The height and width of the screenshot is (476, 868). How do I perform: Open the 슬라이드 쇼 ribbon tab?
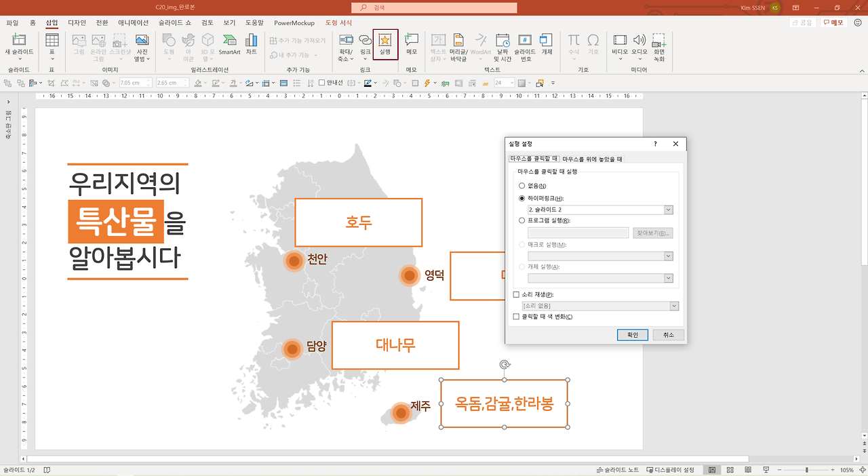175,22
